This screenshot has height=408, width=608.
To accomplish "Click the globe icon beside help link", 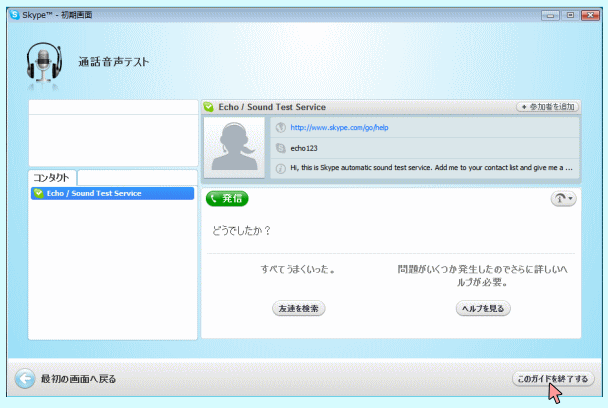I will click(x=280, y=127).
